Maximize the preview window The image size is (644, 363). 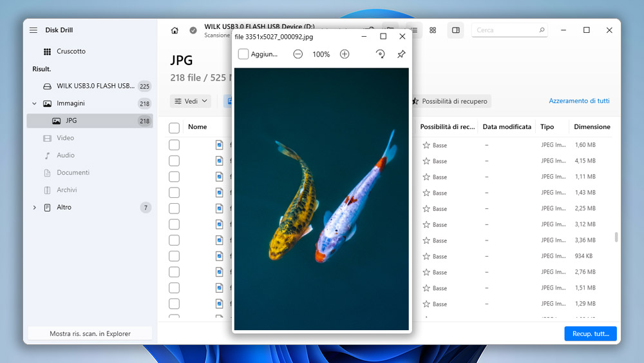click(383, 36)
